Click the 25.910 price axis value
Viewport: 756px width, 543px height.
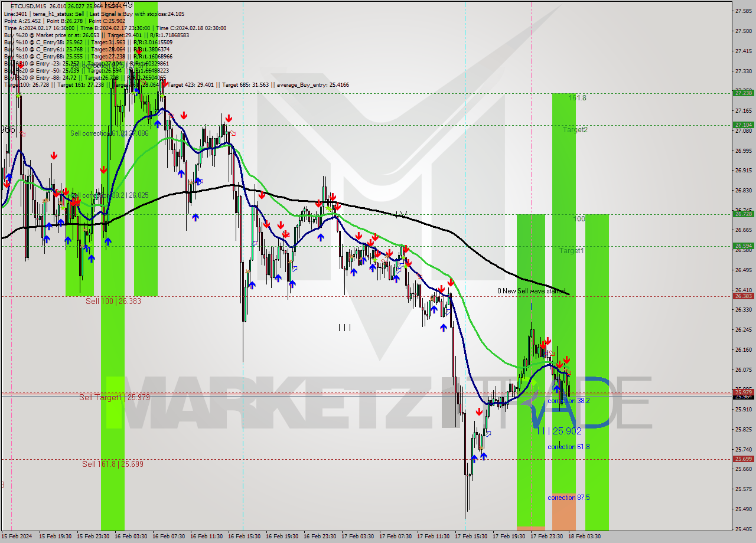pos(743,409)
